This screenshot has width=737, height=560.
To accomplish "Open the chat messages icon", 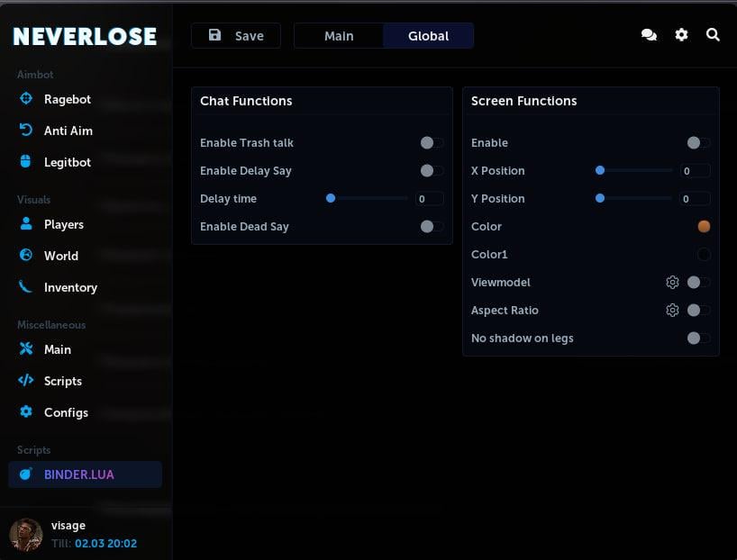I will pyautogui.click(x=649, y=35).
